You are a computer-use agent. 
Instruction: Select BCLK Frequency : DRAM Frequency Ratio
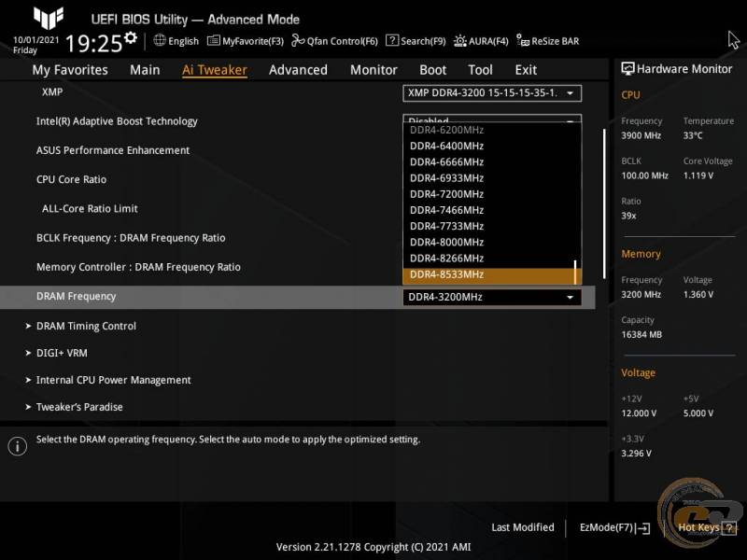click(131, 238)
